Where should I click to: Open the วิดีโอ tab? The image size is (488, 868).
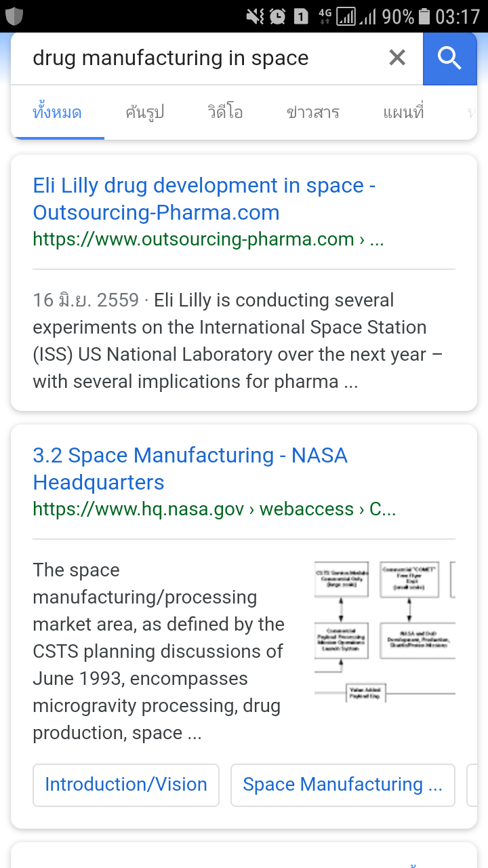225,113
